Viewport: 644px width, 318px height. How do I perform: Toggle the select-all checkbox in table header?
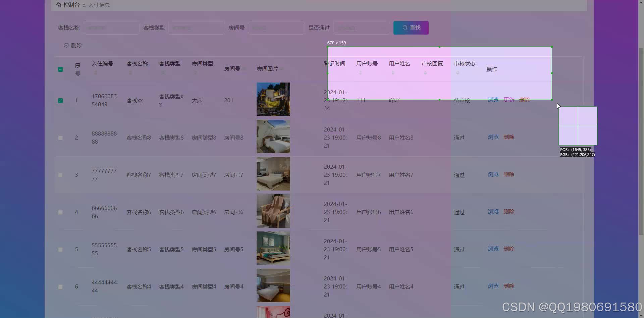pyautogui.click(x=60, y=69)
